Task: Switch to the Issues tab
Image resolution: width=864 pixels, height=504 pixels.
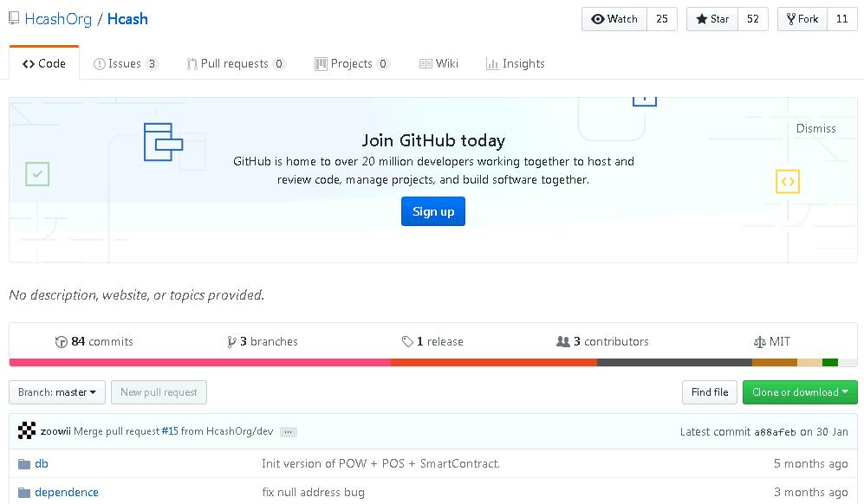Action: point(126,63)
